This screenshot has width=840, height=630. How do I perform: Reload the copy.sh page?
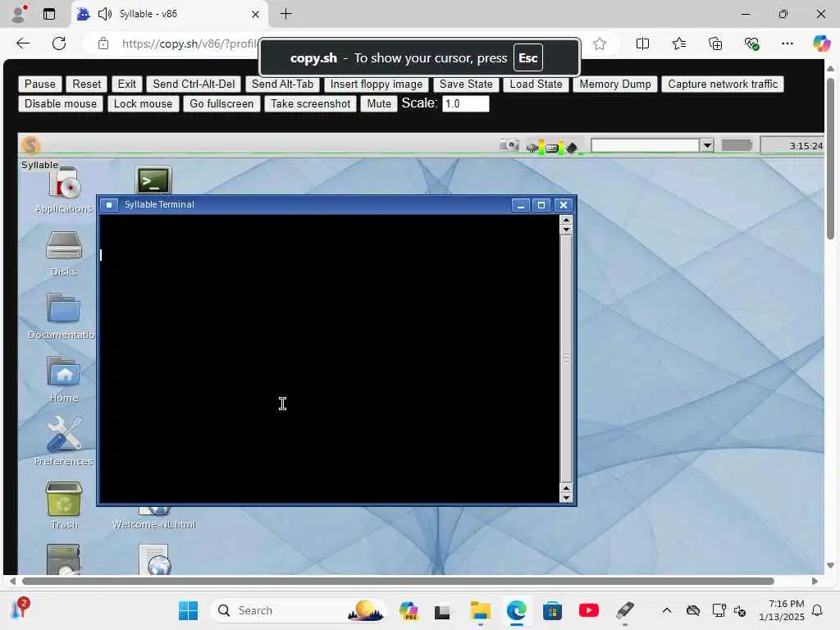[x=59, y=43]
